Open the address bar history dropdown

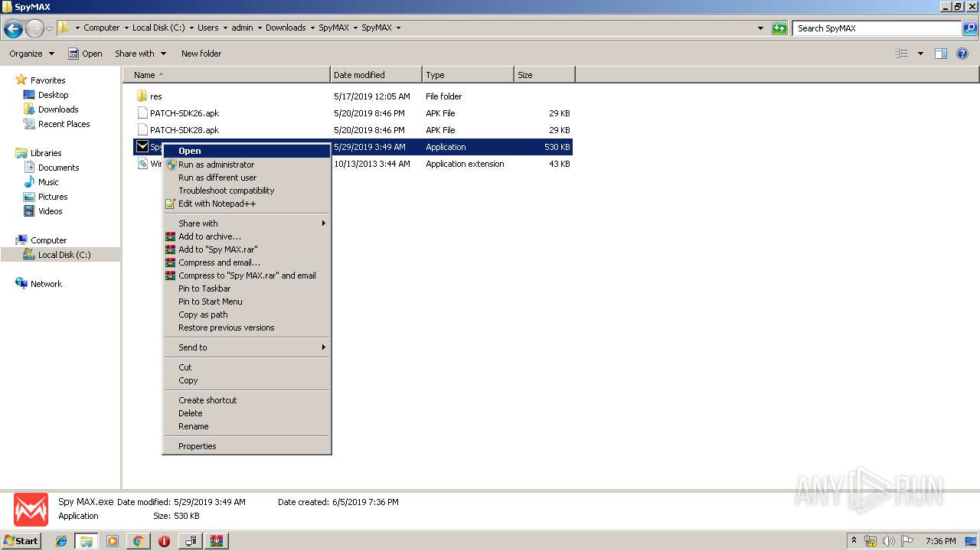point(760,28)
